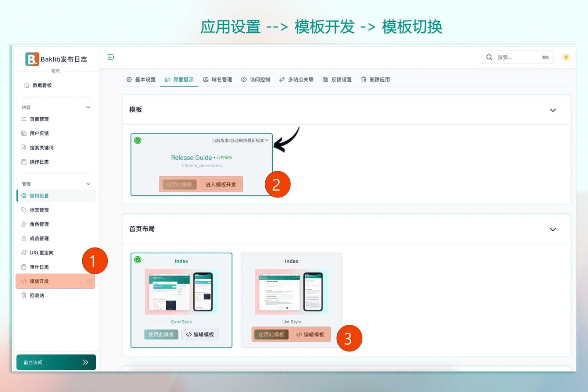
Task: Open 标签管理 tag management in sidebar
Action: click(x=39, y=210)
